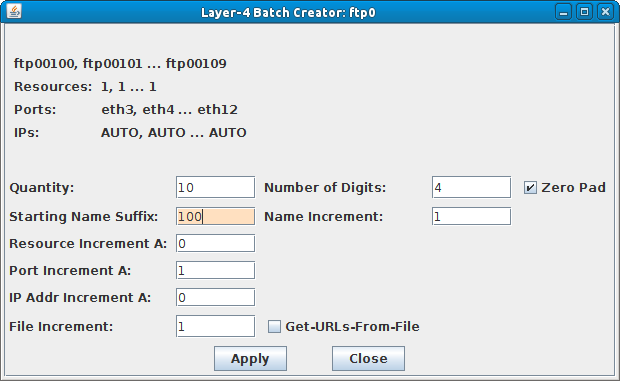
Task: Toggle the Zero Pad checkbox
Action: point(530,188)
